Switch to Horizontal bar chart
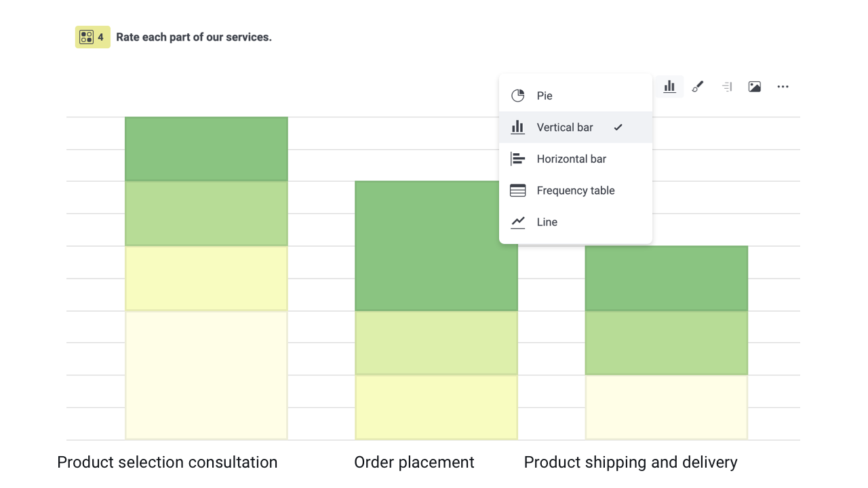Viewport: 868px width, 488px height. tap(571, 159)
